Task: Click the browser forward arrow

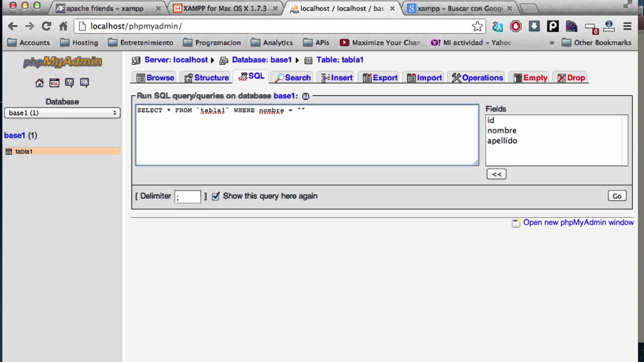Action: pyautogui.click(x=29, y=26)
